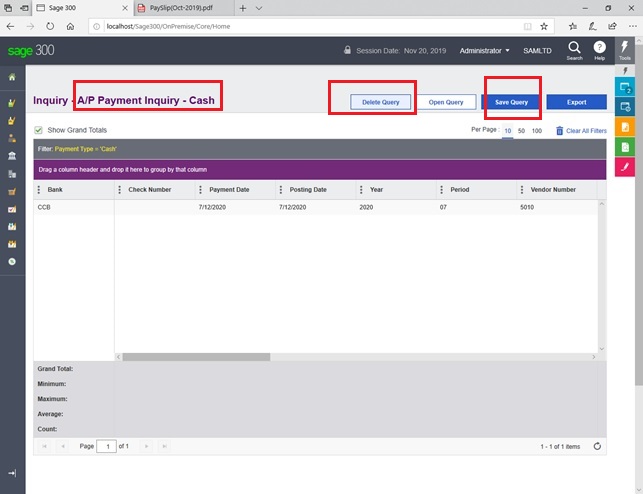643x494 pixels.
Task: Click the SAMLTD company name
Action: [x=537, y=51]
